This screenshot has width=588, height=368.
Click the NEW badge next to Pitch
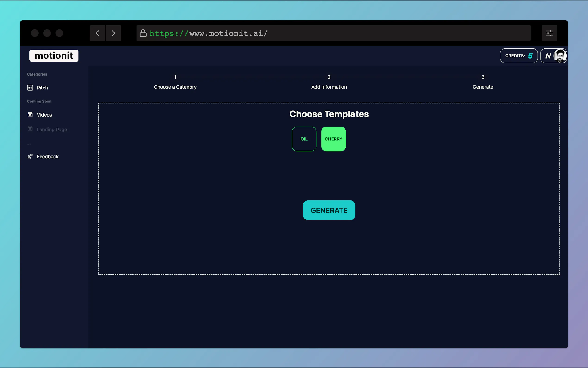[30, 88]
